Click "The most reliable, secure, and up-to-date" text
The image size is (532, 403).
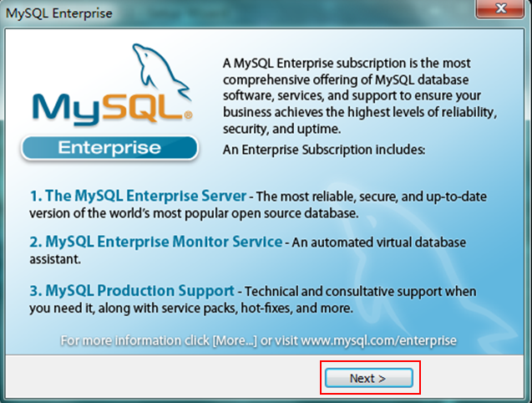[x=372, y=196]
